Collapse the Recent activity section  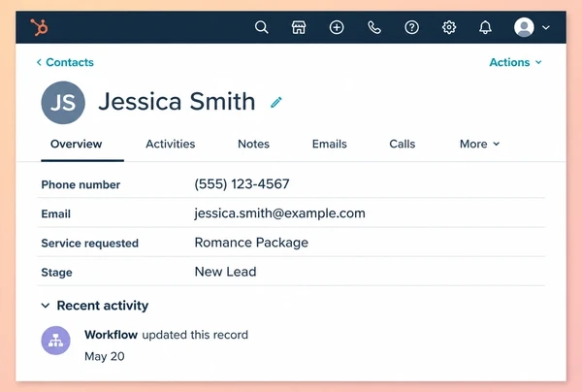(46, 306)
